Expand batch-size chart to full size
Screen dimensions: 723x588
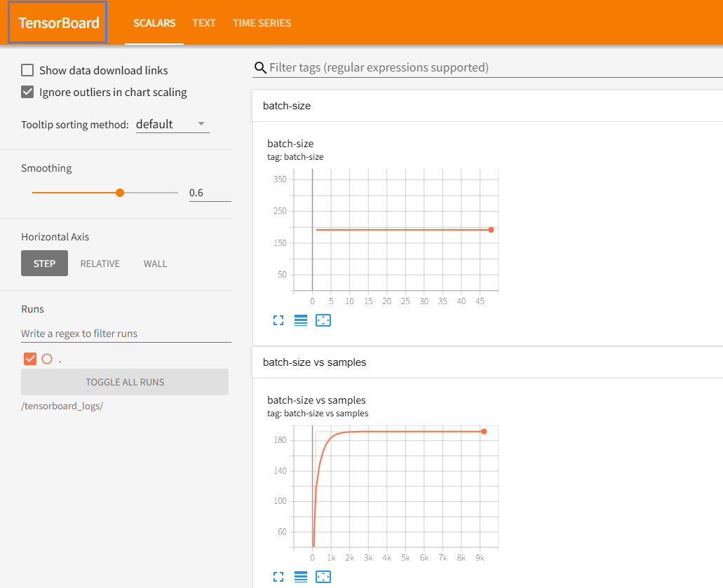(278, 320)
